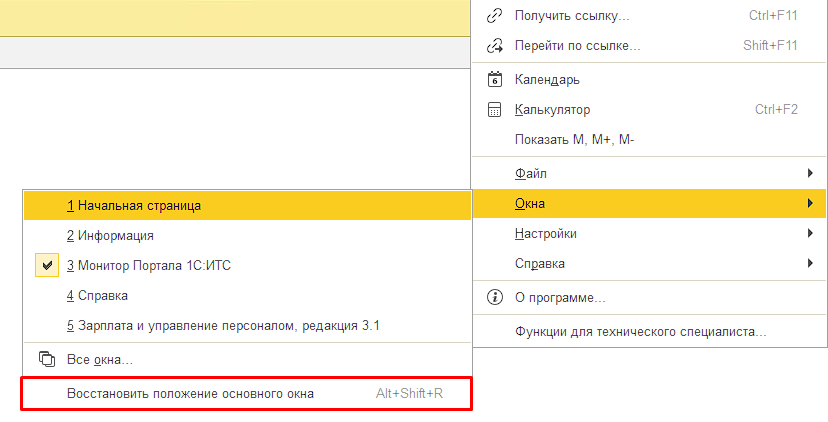Switch to window 1 Начальная страница
Image resolution: width=828 pixels, height=422 pixels.
[x=247, y=205]
